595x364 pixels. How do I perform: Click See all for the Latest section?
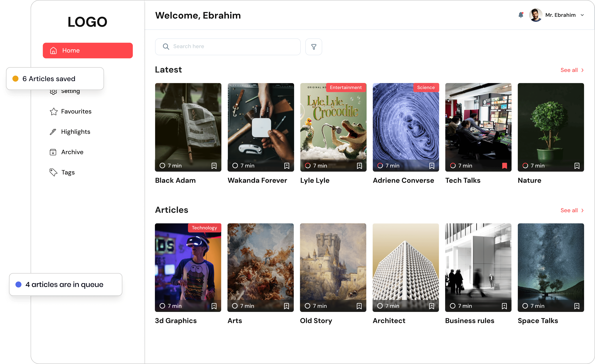point(569,70)
